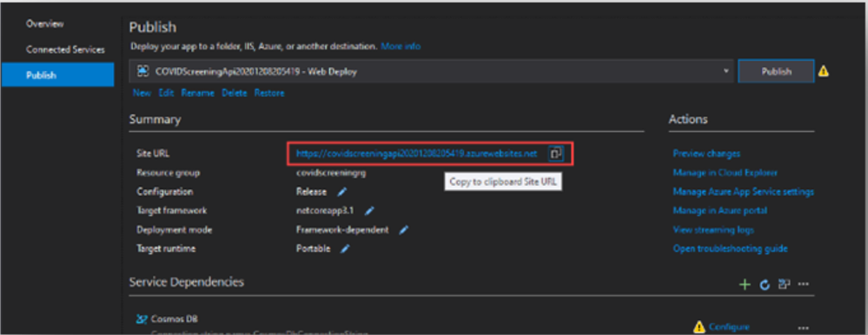Edit Target runtime pencil icon
The height and width of the screenshot is (335, 868).
345,249
